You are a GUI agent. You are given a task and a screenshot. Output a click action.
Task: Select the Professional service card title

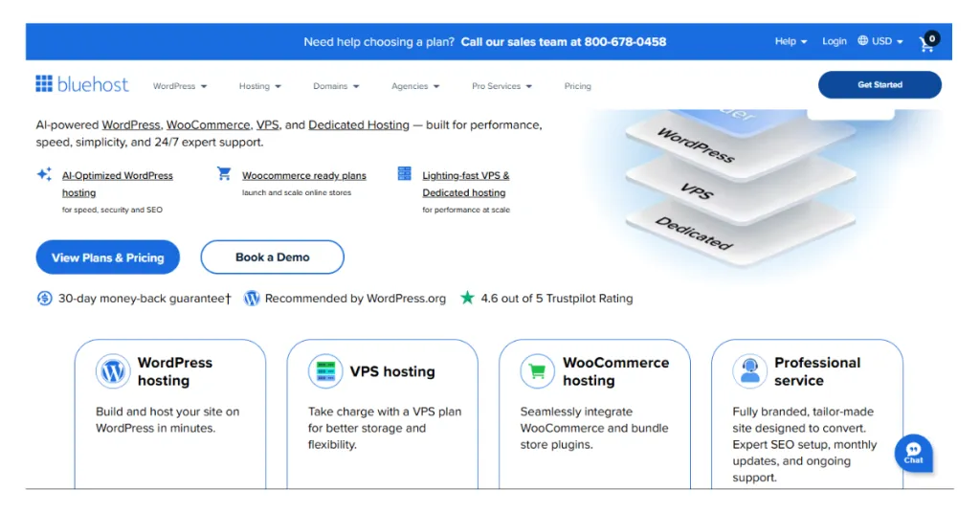pos(817,371)
